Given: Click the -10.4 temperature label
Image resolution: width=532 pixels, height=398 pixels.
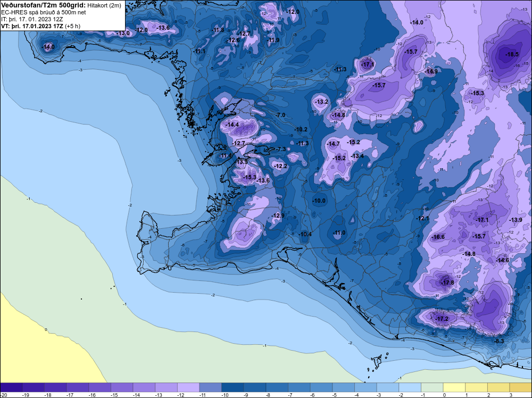Looking at the screenshot, I should (305, 234).
